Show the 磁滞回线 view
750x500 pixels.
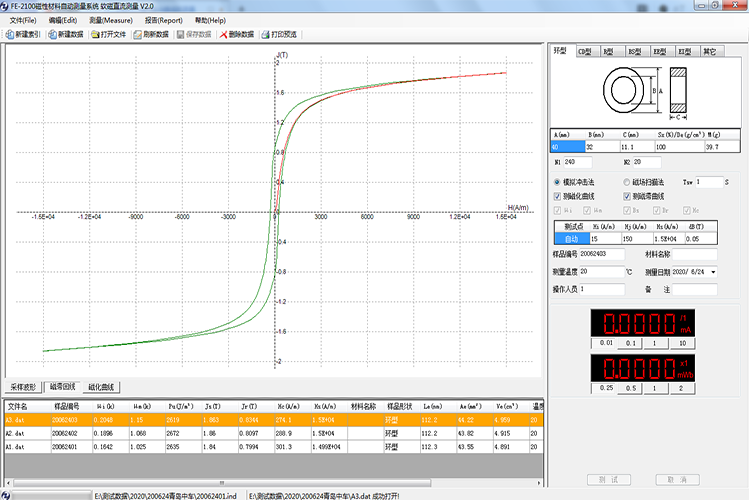tap(63, 387)
